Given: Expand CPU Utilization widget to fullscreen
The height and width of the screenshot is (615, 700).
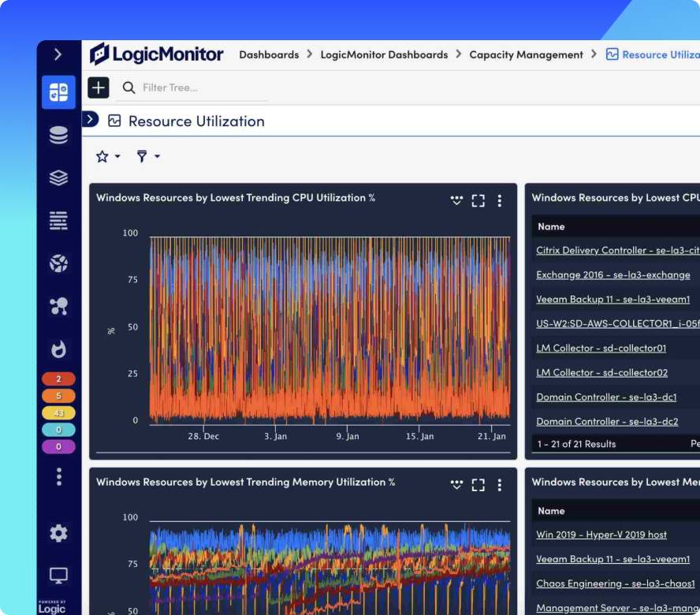Looking at the screenshot, I should (478, 200).
